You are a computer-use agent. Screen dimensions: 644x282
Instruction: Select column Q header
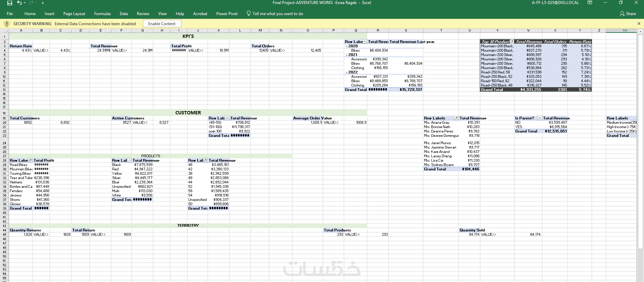[x=356, y=31]
